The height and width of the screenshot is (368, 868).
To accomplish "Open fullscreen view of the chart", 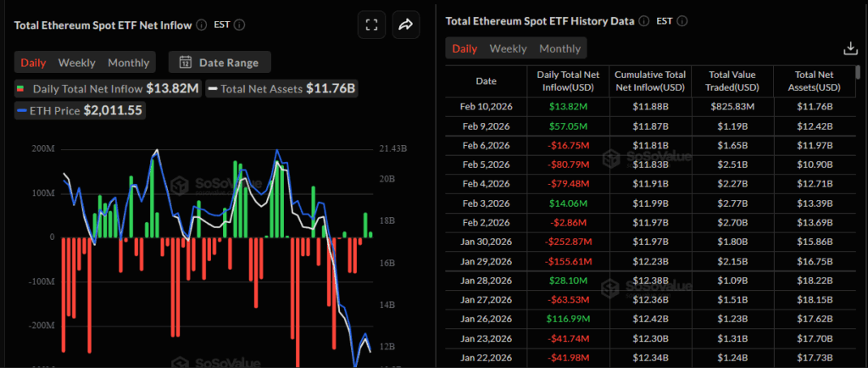I will click(x=370, y=25).
